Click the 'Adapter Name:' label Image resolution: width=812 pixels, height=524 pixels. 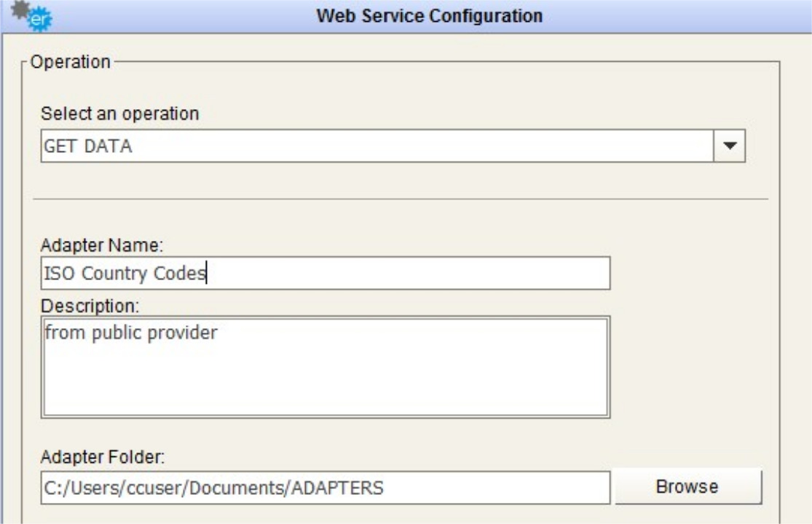[103, 246]
